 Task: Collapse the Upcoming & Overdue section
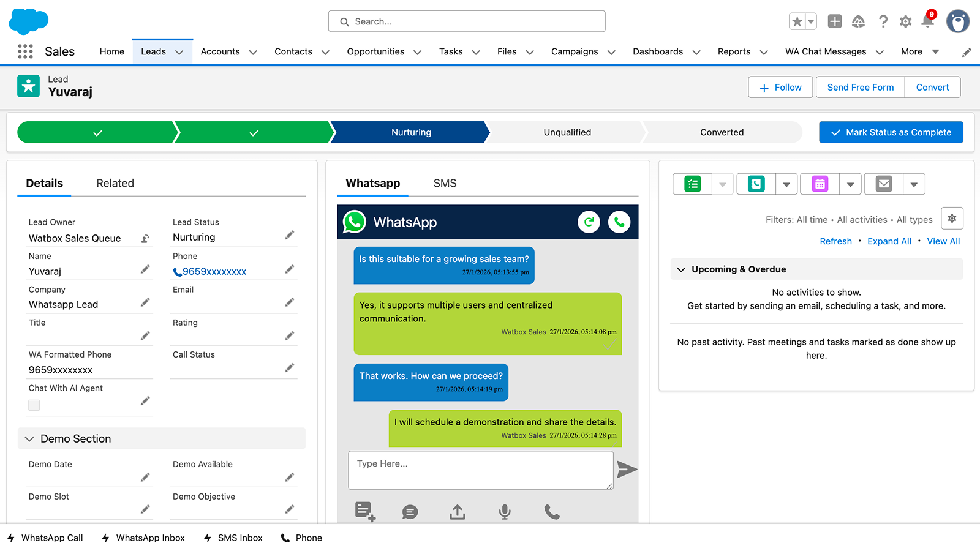click(681, 269)
